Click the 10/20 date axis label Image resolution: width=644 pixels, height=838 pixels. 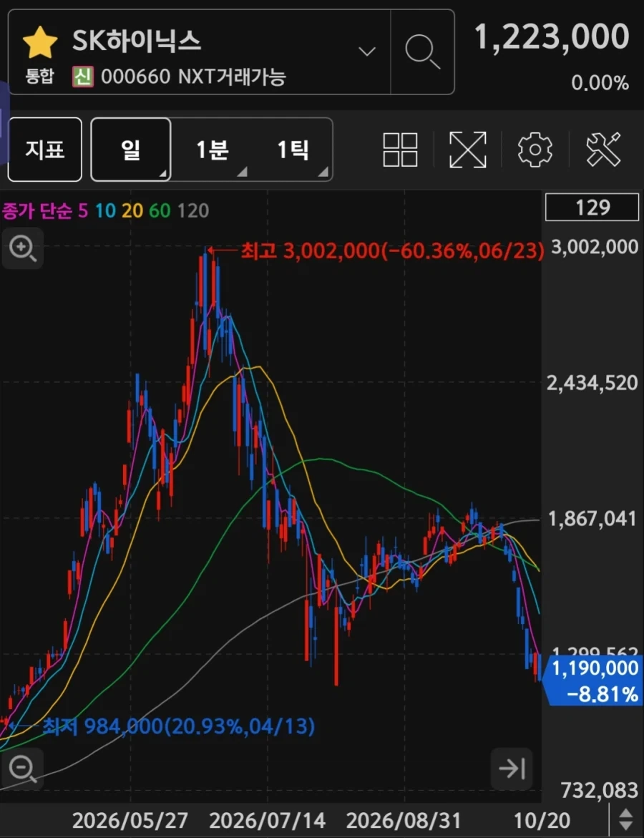pyautogui.click(x=542, y=820)
